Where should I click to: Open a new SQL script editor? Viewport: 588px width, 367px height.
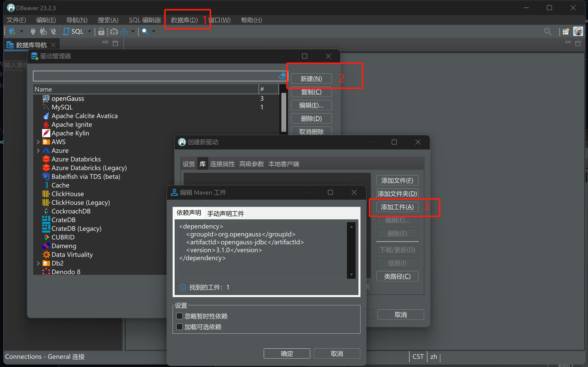(x=74, y=31)
